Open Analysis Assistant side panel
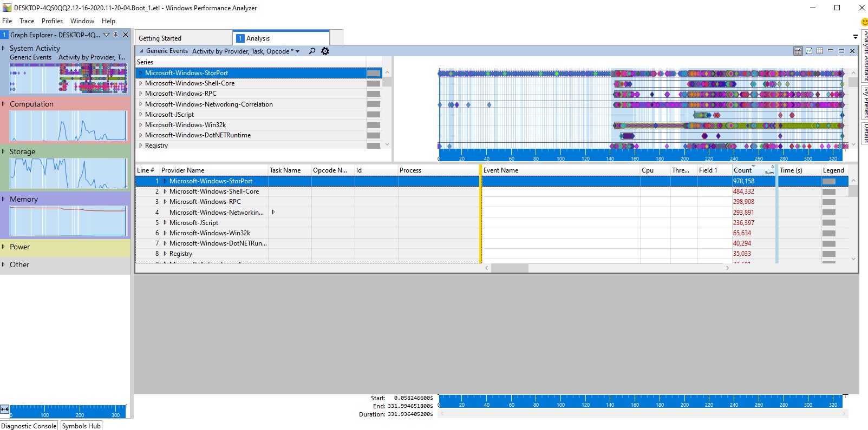The image size is (868, 430). coord(864,56)
